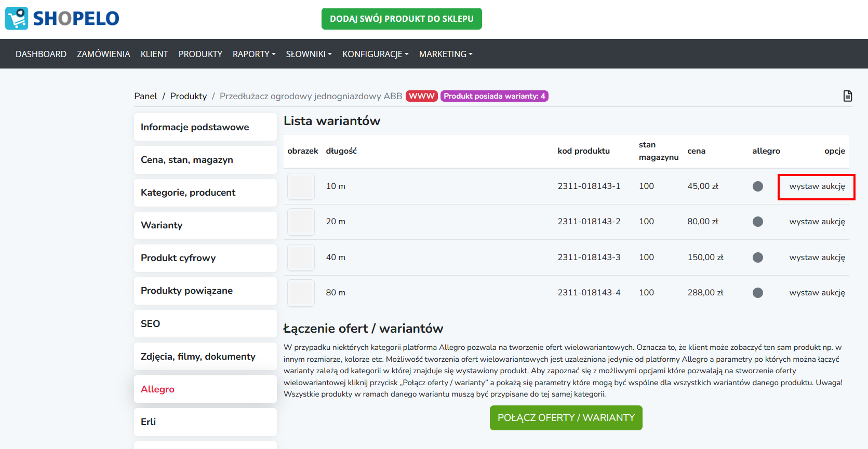Go to DASHBOARD in the top menu

(x=41, y=54)
